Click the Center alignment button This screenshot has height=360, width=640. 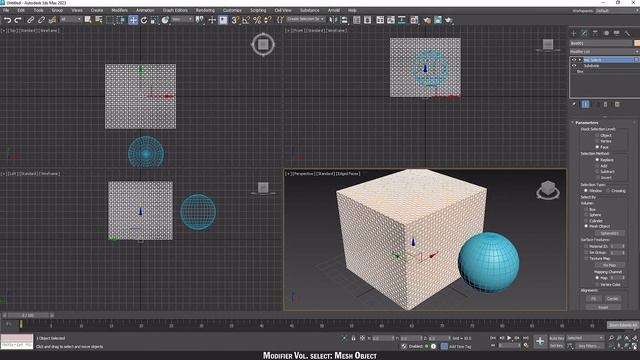click(612, 299)
